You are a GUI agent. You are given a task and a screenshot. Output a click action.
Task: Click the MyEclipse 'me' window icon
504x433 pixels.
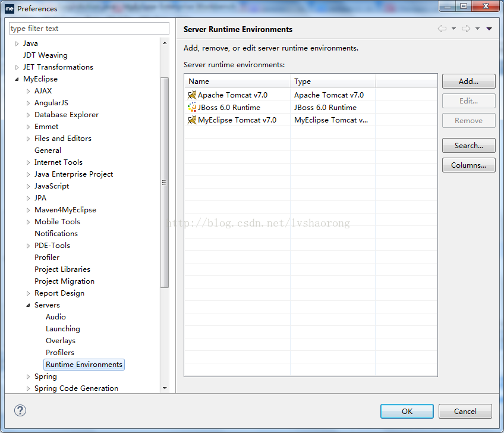coord(10,9)
